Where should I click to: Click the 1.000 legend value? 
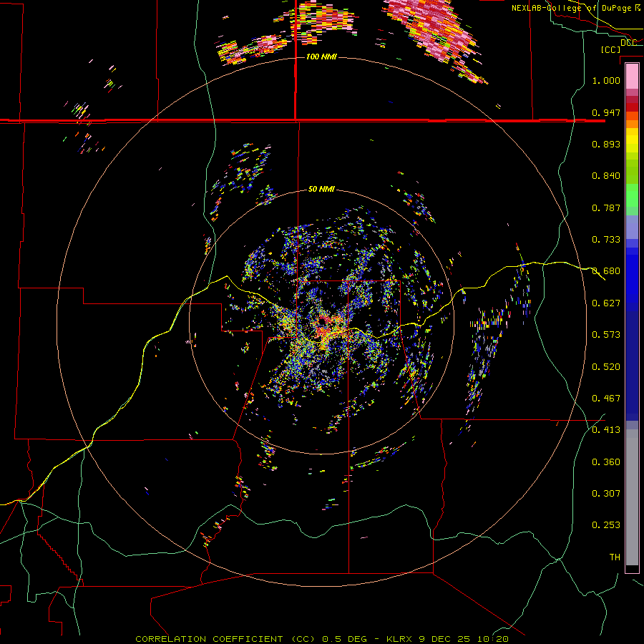coord(606,80)
